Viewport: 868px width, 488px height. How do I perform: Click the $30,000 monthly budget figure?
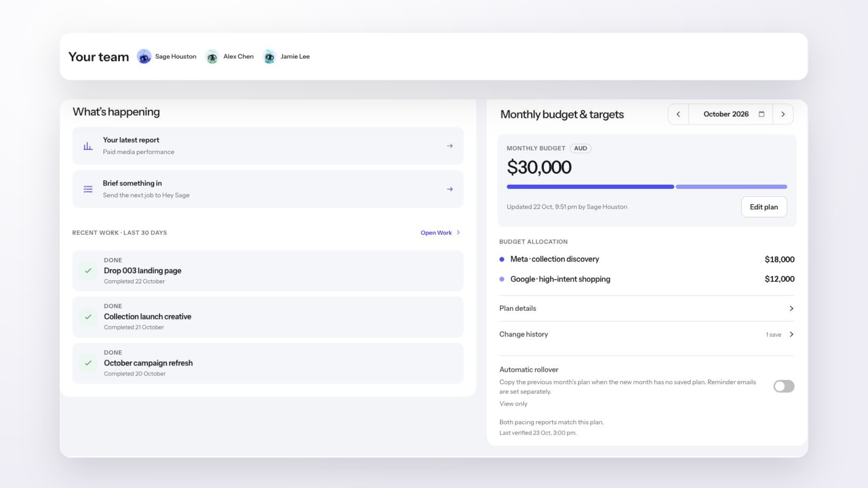[539, 167]
